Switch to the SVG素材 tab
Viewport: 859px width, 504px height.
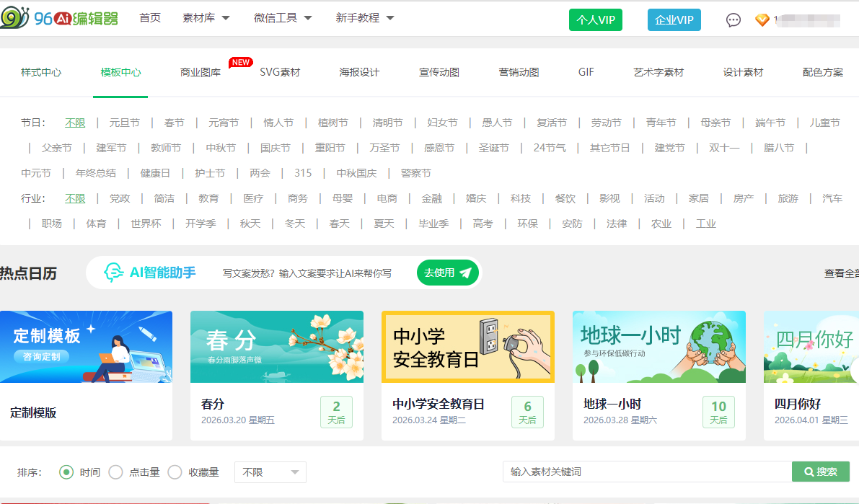[x=280, y=72]
